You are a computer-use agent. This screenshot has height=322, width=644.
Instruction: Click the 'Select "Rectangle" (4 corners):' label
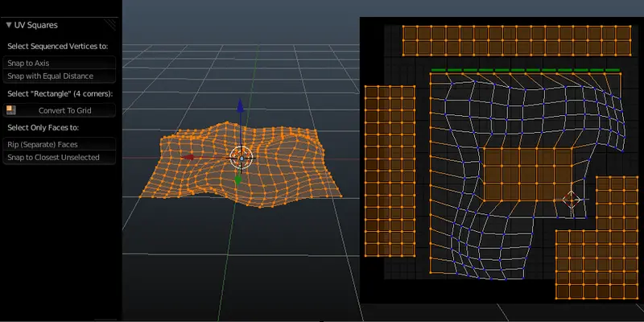pos(60,93)
